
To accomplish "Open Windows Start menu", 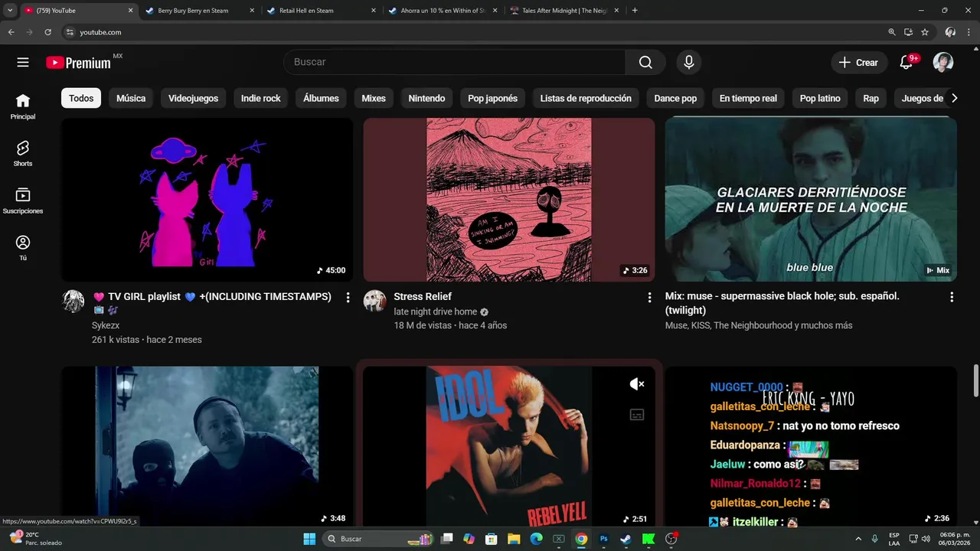I will pos(309,539).
